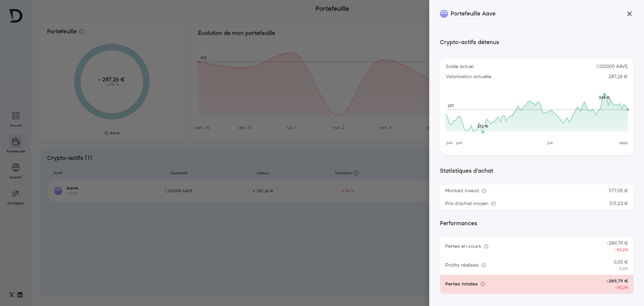Select the Aave row in Crypto-actifs table

pyautogui.click(x=235, y=191)
